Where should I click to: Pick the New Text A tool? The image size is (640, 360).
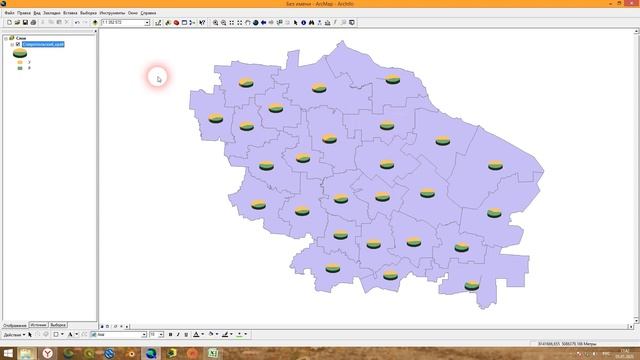(70, 335)
